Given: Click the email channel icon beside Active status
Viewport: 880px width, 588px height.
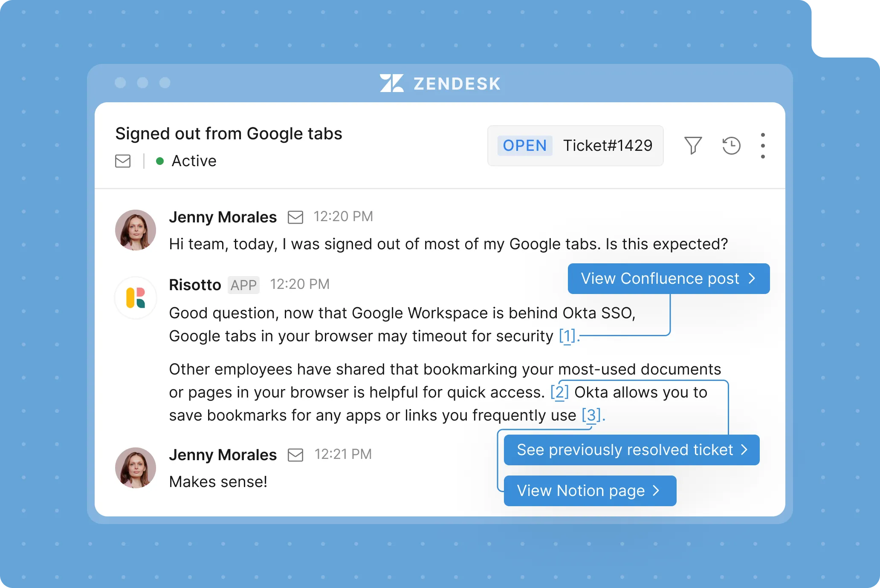Looking at the screenshot, I should point(123,161).
